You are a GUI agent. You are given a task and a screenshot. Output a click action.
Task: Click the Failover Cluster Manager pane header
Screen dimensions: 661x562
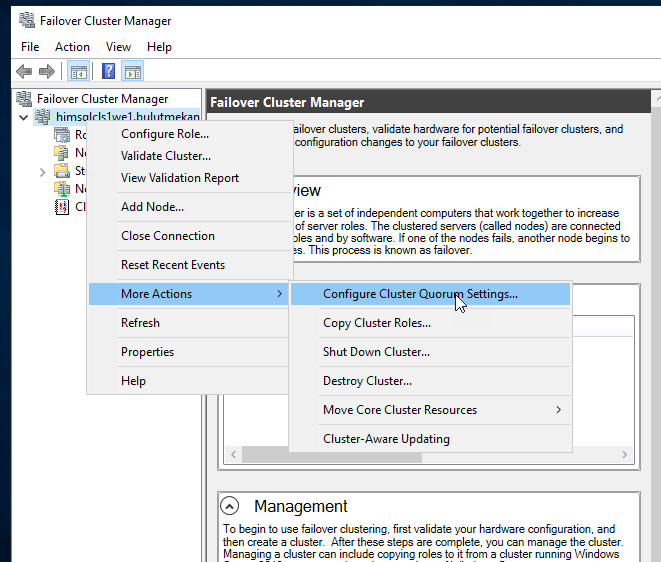pyautogui.click(x=428, y=102)
